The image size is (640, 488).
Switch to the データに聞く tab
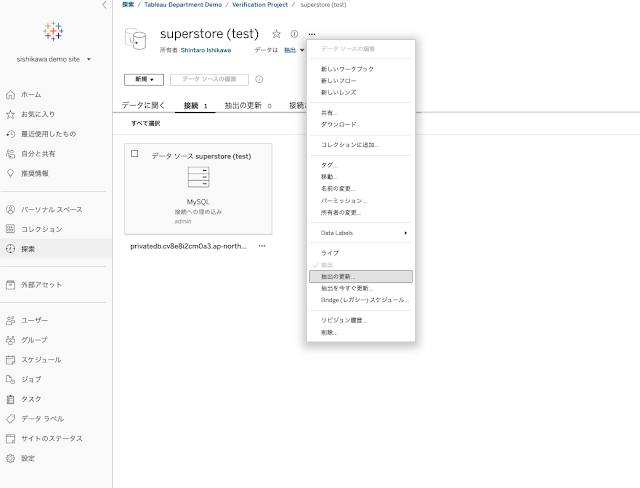point(143,105)
